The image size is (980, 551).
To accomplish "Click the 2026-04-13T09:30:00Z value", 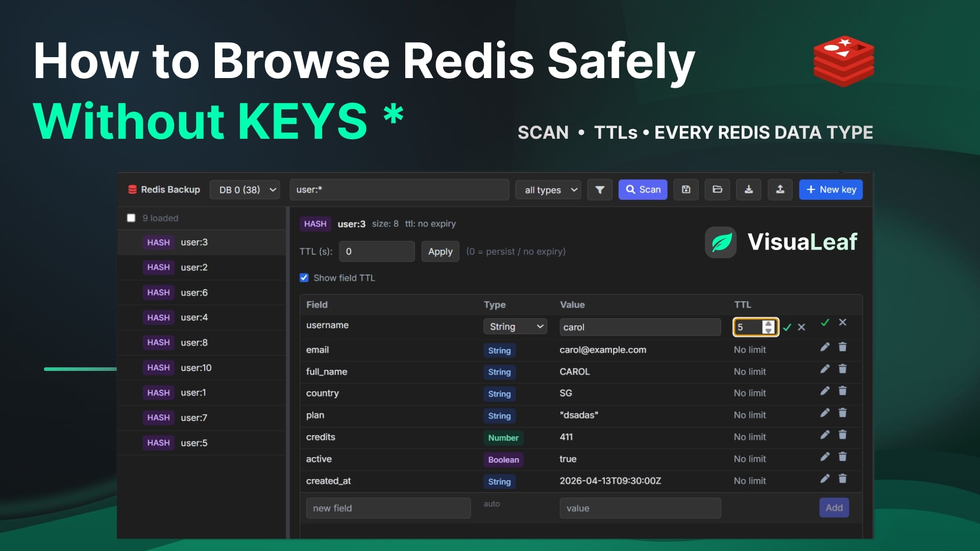I will point(610,481).
